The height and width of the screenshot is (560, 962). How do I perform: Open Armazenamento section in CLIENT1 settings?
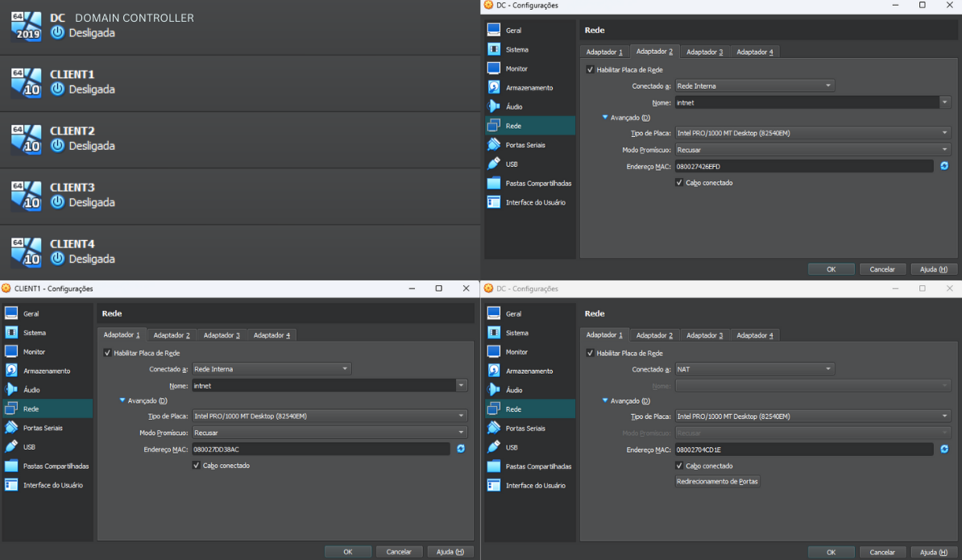[x=46, y=371]
